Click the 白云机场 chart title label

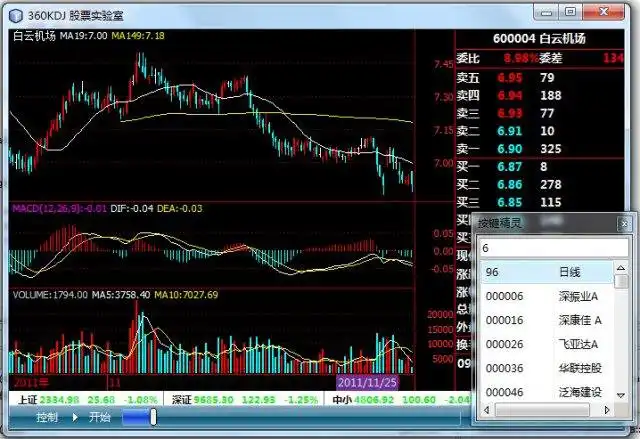pyautogui.click(x=34, y=36)
